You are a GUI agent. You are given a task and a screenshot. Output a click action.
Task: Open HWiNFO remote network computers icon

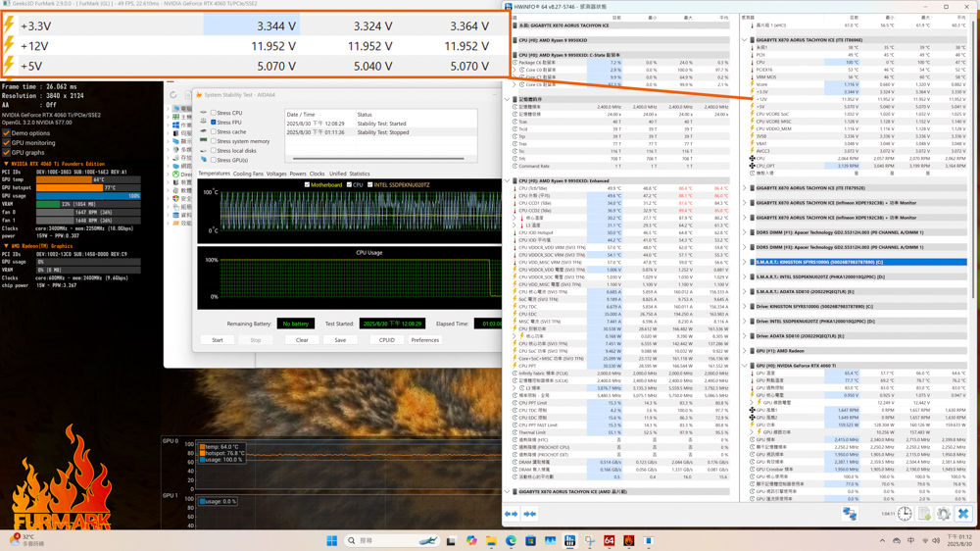click(x=850, y=514)
